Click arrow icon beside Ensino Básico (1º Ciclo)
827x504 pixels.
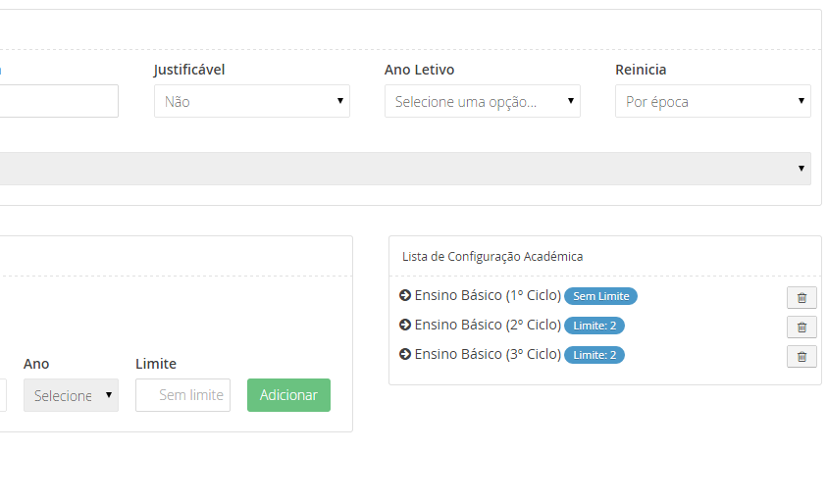(405, 295)
